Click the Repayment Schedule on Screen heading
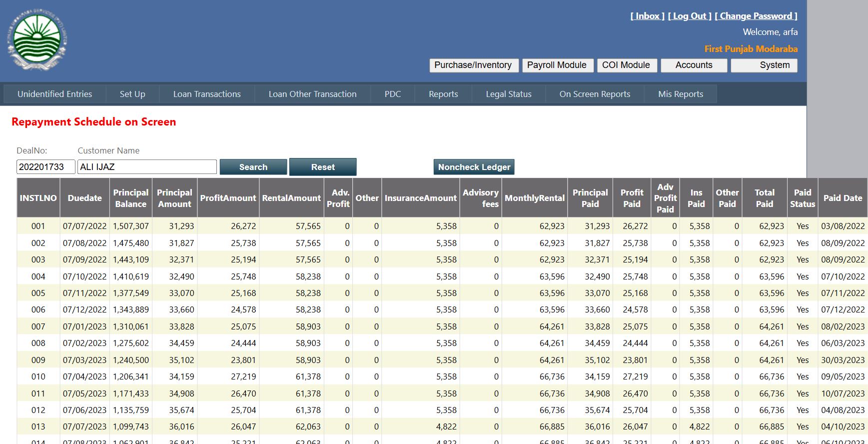Screen dimensions: 868x444 coord(94,122)
